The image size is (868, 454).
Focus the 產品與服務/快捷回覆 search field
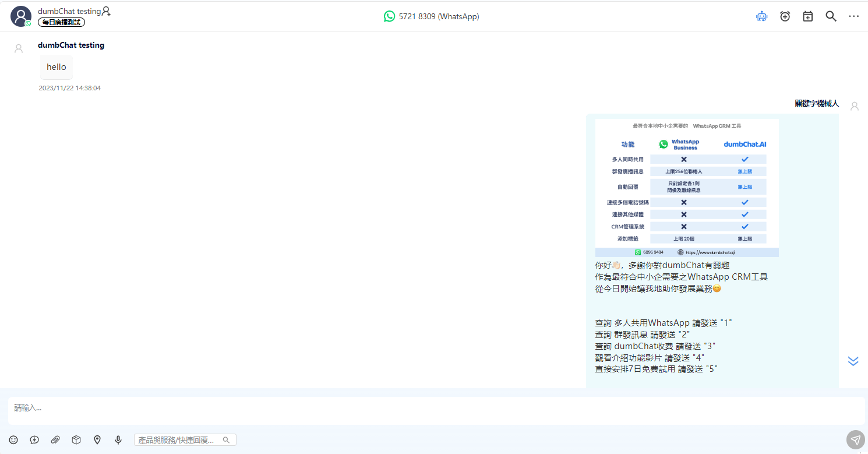[x=185, y=440]
